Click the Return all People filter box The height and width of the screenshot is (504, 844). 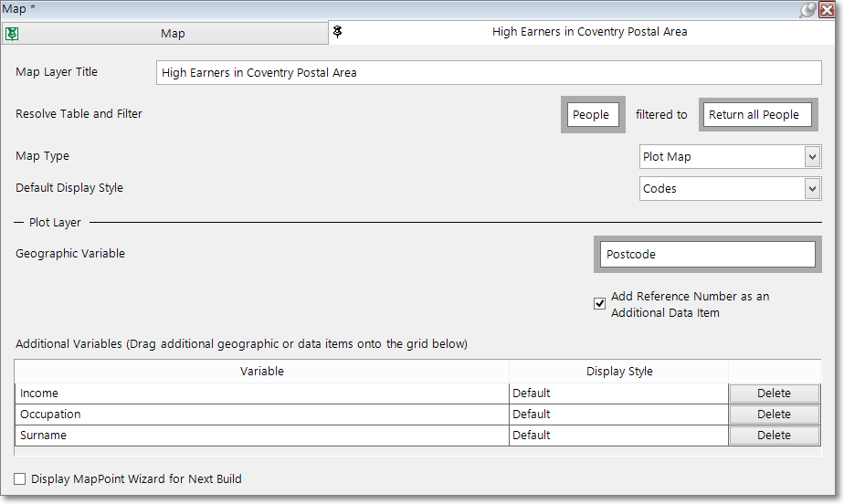754,115
